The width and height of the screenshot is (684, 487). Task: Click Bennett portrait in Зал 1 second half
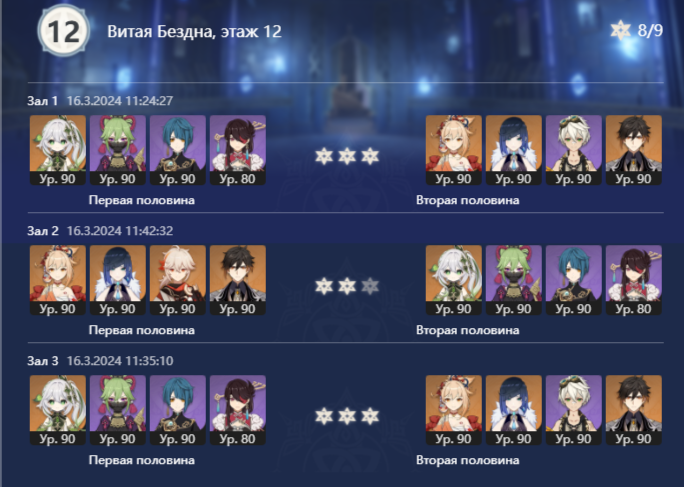pyautogui.click(x=574, y=150)
